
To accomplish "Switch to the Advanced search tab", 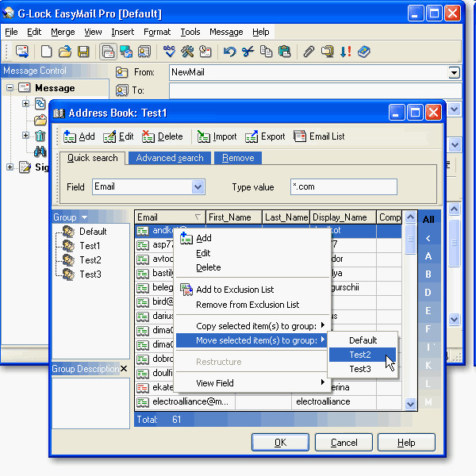I will pos(170,158).
